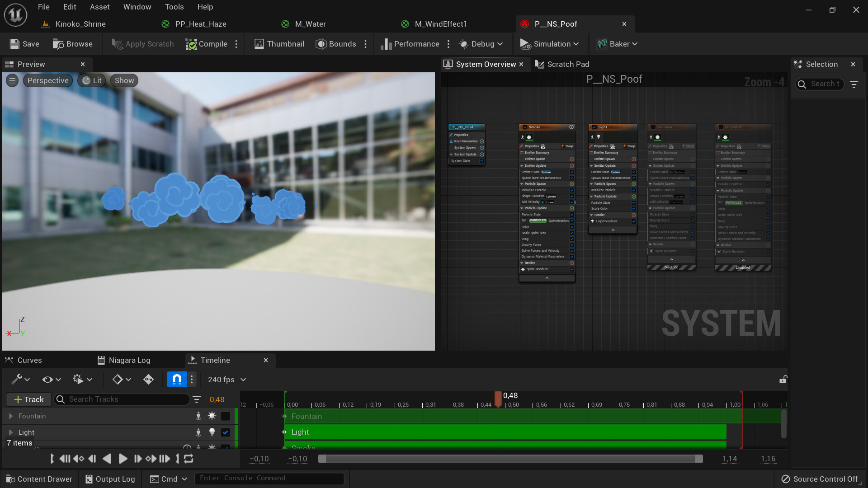Toggle timeline loop playback icon

189,459
